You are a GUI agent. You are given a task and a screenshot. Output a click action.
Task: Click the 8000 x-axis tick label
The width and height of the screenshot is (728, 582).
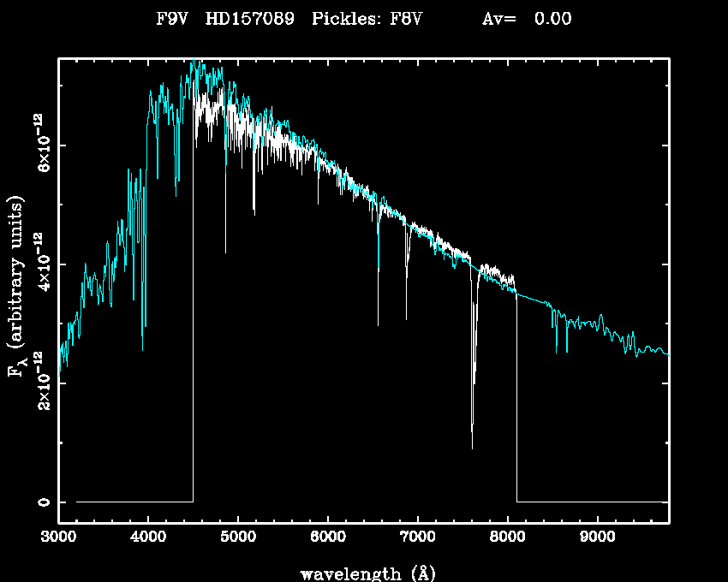point(507,539)
